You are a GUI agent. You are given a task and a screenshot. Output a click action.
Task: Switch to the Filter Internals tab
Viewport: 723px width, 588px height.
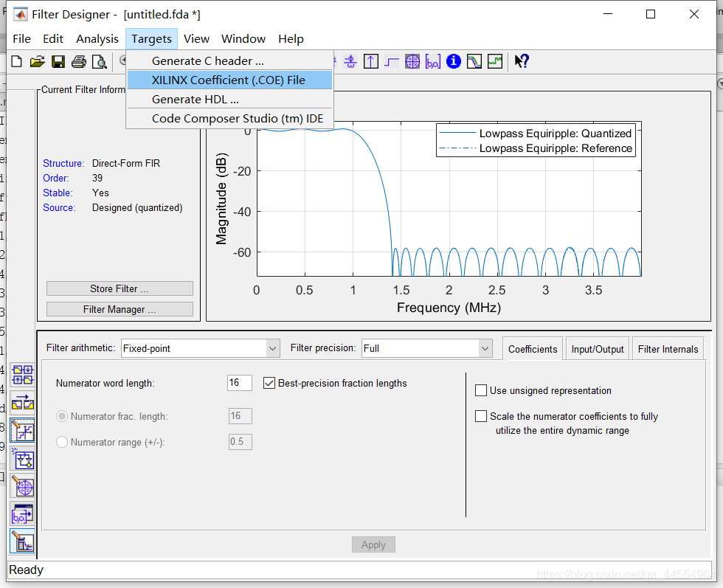click(x=668, y=349)
